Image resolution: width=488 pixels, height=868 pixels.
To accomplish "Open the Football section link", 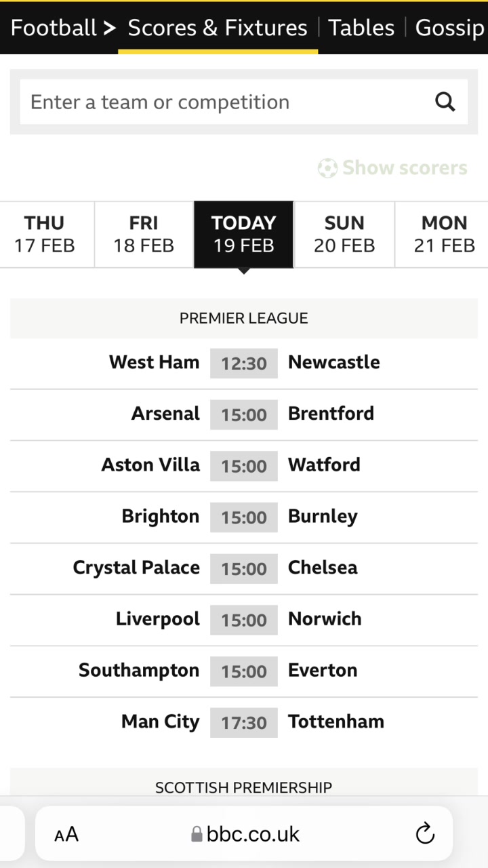I will click(x=54, y=28).
